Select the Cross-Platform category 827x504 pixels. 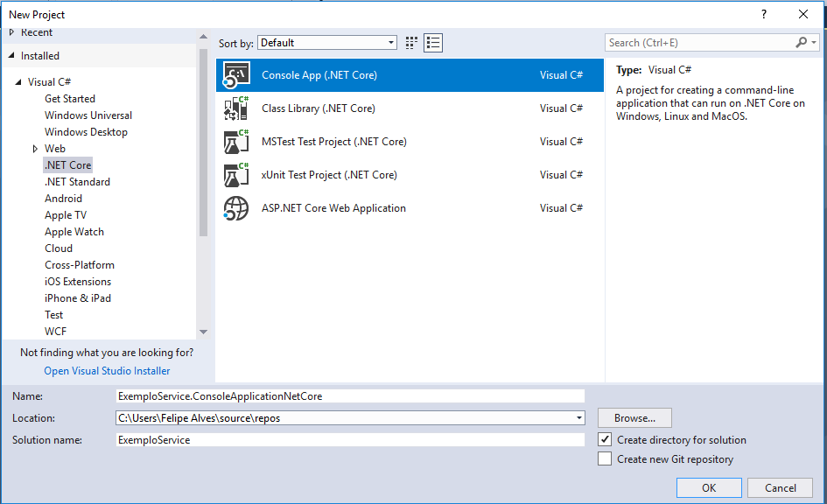[x=80, y=264]
